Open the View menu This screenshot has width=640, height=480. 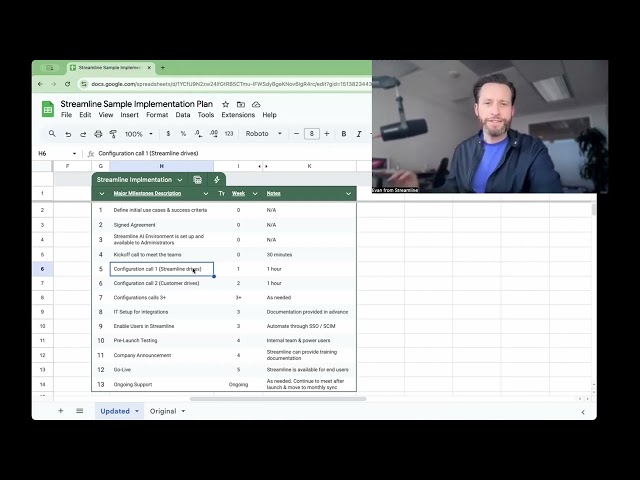click(x=106, y=115)
